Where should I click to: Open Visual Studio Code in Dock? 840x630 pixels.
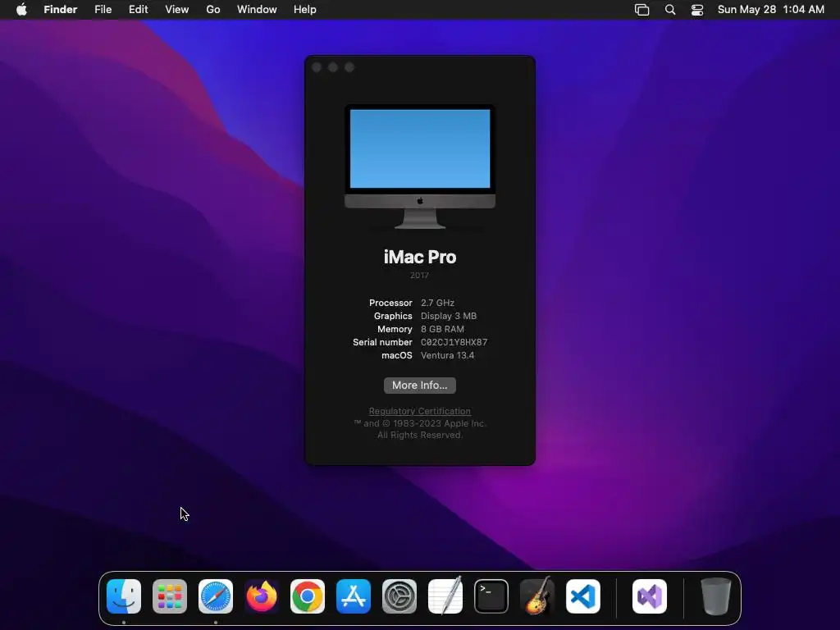(583, 596)
